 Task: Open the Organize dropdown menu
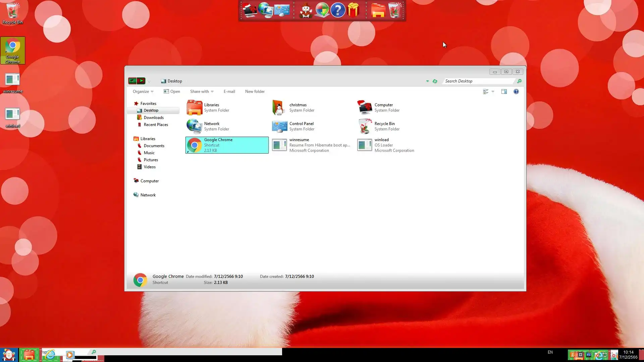click(x=143, y=92)
